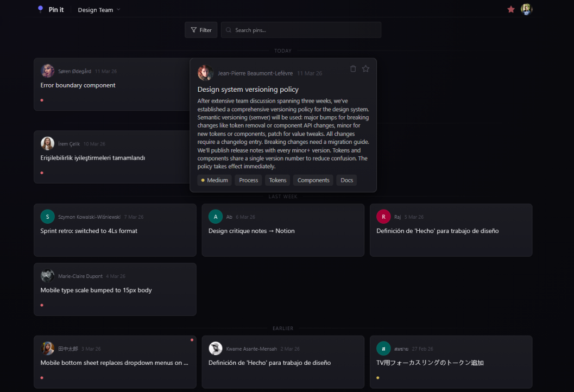Expand the Design Team dropdown
574x392 pixels.
[98, 9]
